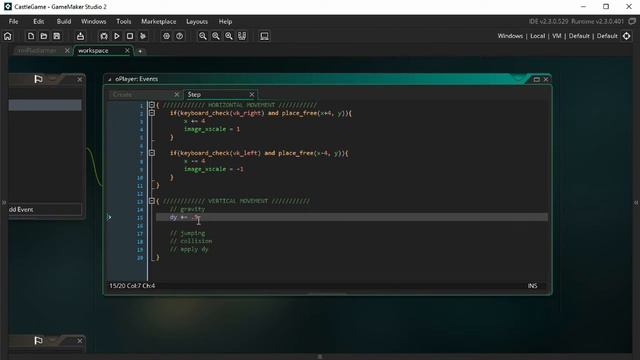Switch to the Create event tab
This screenshot has height=360, width=640.
point(122,95)
